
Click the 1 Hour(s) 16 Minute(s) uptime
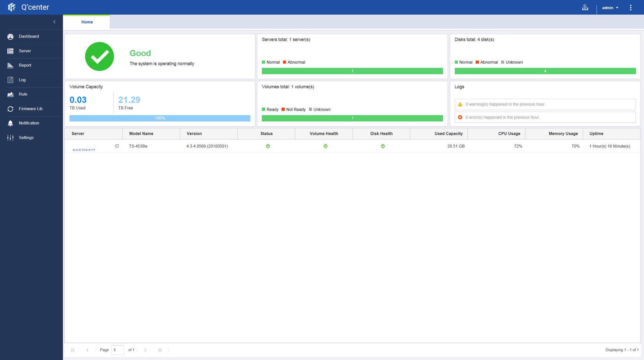(x=610, y=146)
